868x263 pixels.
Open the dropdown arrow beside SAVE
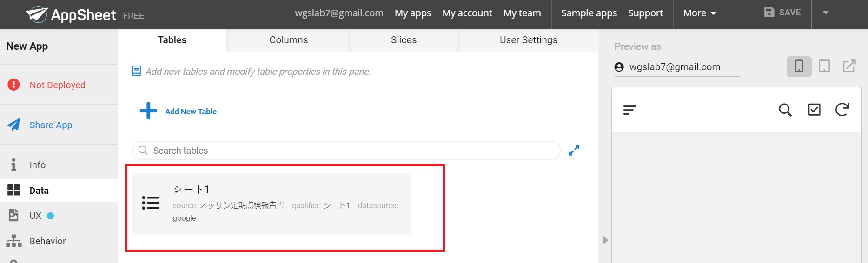(826, 13)
